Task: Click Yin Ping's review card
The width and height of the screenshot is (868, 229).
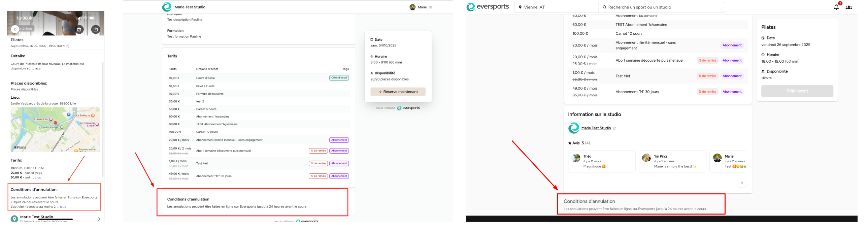Action: [x=672, y=162]
